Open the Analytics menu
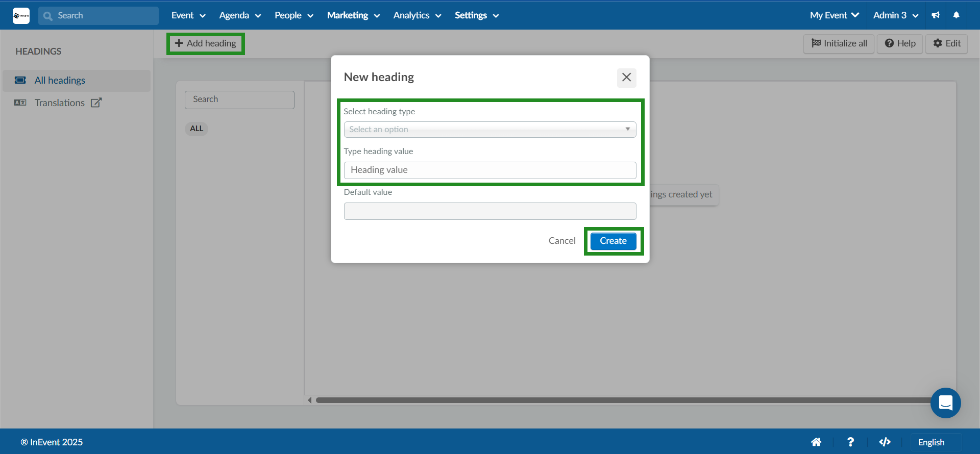Viewport: 980px width, 454px height. click(x=417, y=15)
